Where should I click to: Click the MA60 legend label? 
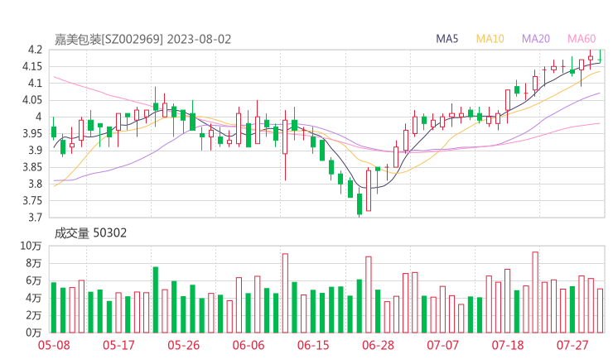(x=582, y=39)
